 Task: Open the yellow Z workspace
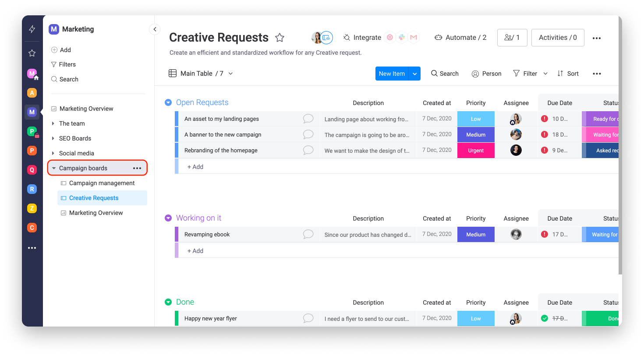[32, 208]
